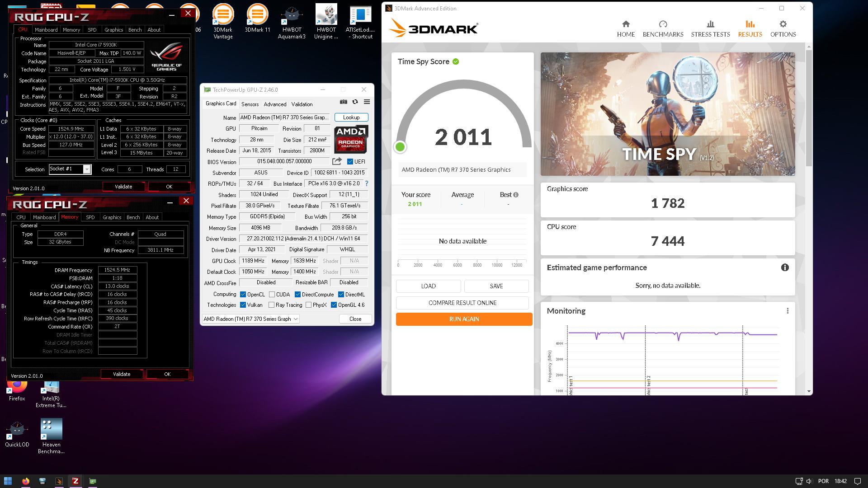This screenshot has height=488, width=868.
Task: Click the POR language indicator
Action: [x=823, y=481]
